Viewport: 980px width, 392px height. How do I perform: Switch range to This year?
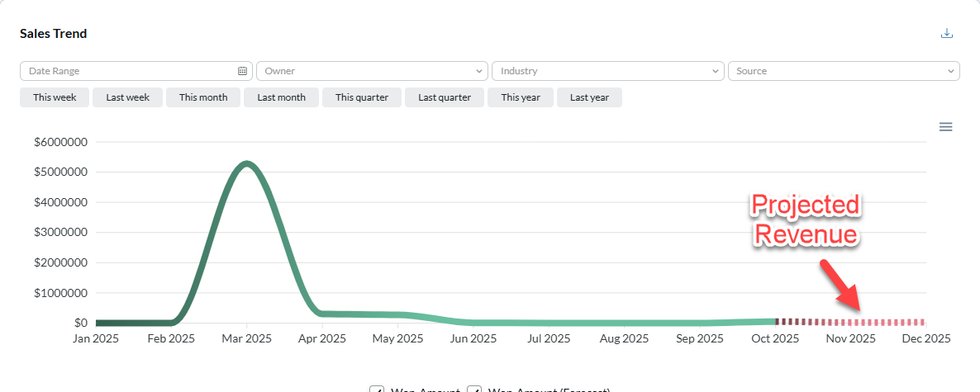521,97
